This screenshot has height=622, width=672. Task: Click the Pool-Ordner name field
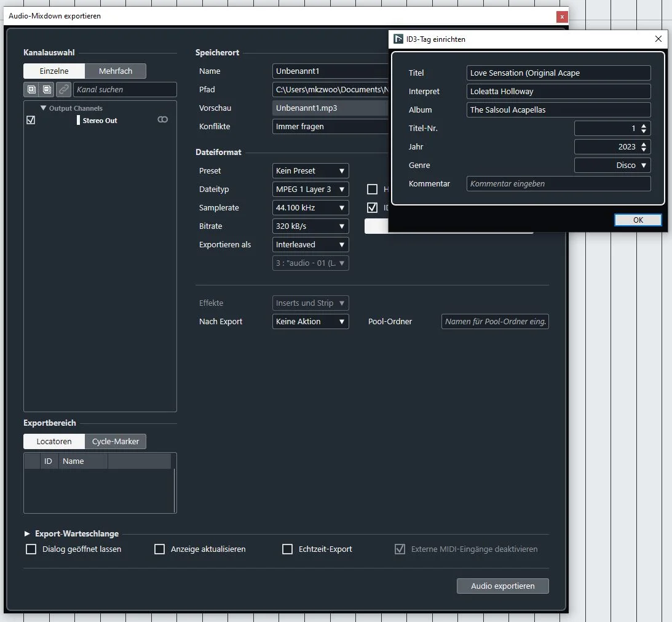[495, 321]
